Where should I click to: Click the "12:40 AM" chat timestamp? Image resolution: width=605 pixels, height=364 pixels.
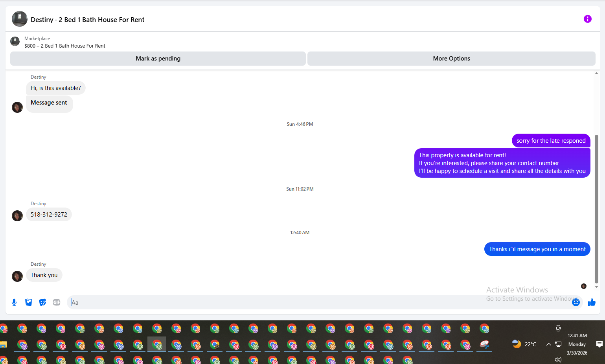pos(300,233)
